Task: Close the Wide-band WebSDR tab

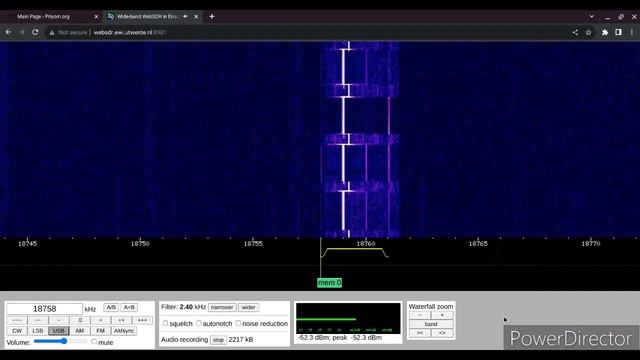Action: coord(196,17)
